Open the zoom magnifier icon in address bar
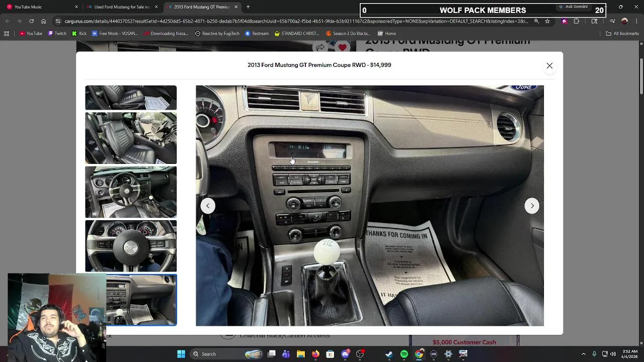644x362 pixels. [536, 21]
